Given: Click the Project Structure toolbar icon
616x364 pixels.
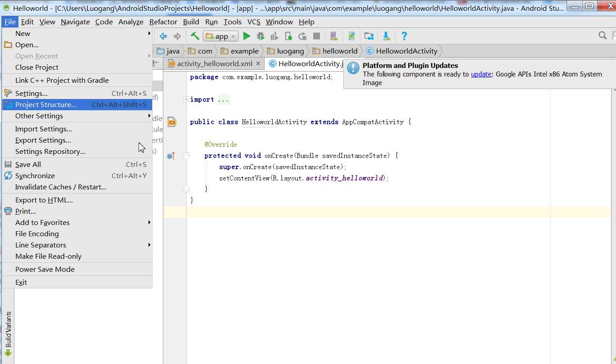Looking at the screenshot, I should click(369, 36).
